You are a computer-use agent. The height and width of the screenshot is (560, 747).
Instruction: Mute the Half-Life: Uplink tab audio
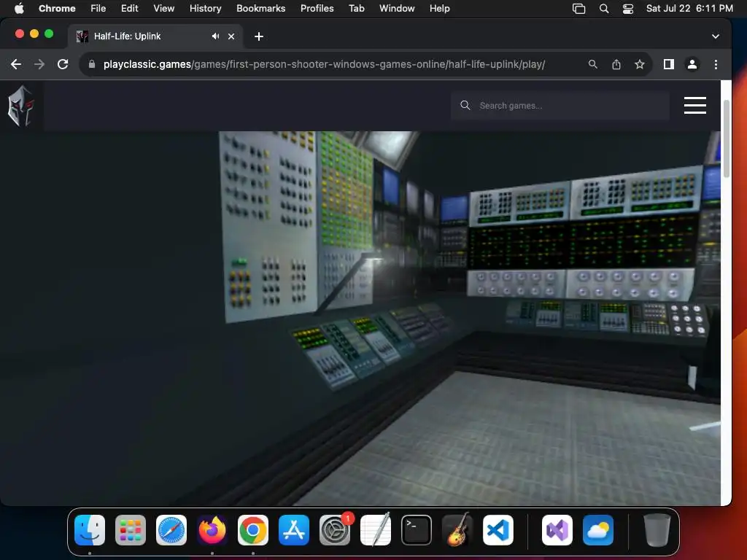coord(215,36)
